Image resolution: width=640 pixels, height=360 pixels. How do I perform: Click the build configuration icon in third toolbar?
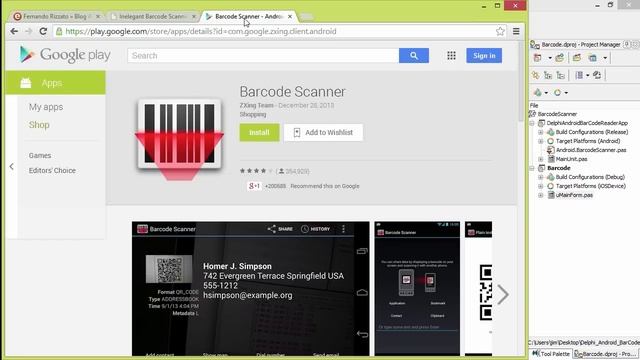point(538,93)
